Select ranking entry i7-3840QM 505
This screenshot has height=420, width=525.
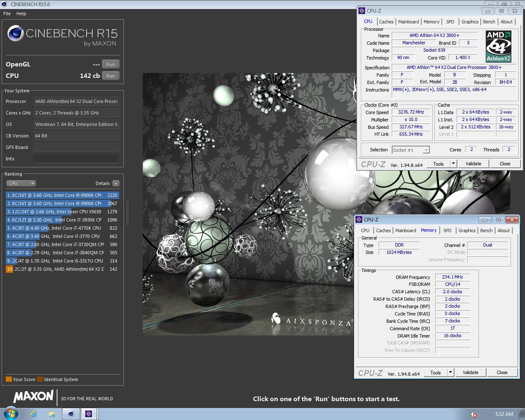point(62,253)
